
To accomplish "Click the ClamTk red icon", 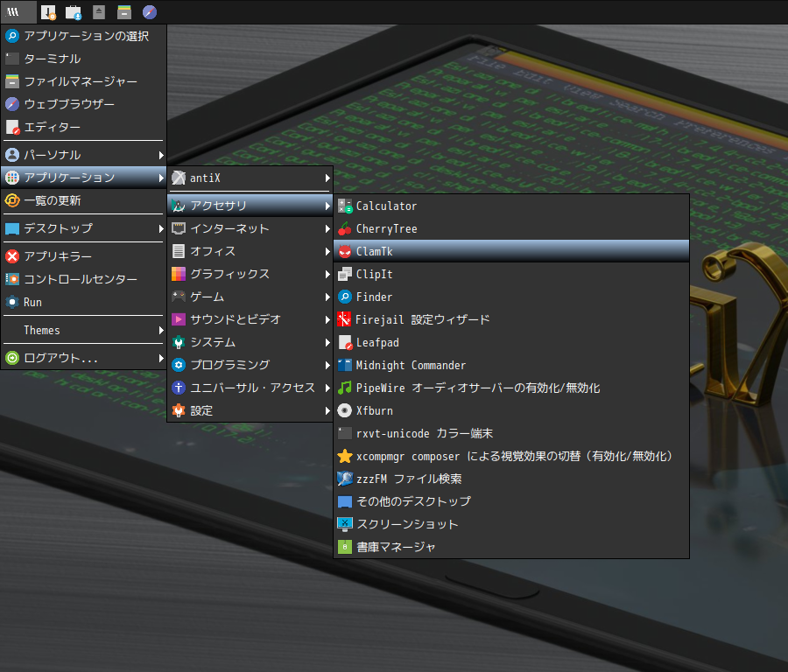I will (345, 251).
